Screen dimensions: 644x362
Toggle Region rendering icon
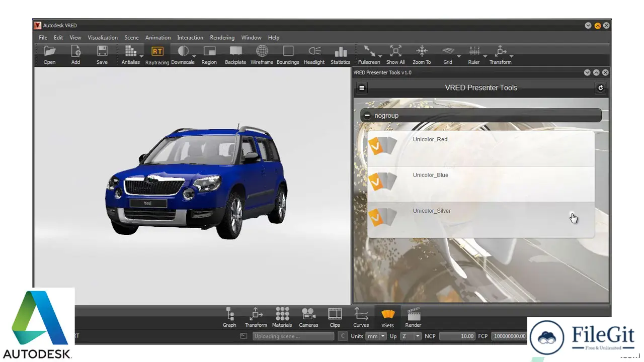[x=209, y=51]
